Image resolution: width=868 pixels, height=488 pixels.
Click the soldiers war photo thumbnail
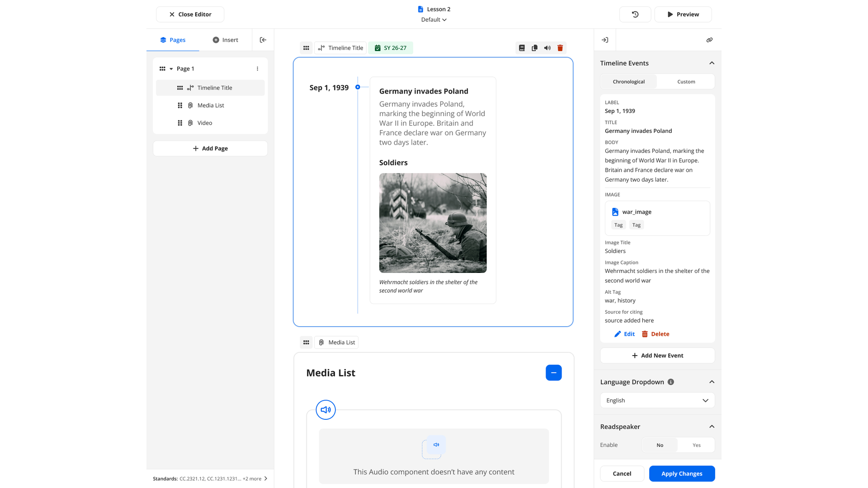pyautogui.click(x=433, y=223)
